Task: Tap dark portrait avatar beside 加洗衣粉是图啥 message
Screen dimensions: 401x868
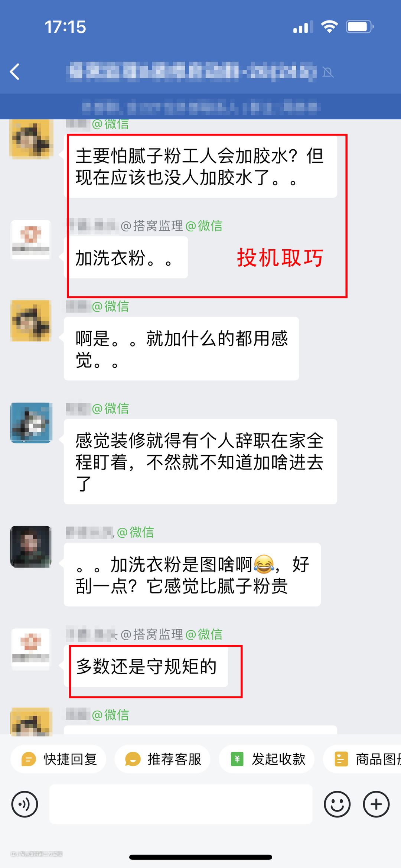Action: (31, 546)
